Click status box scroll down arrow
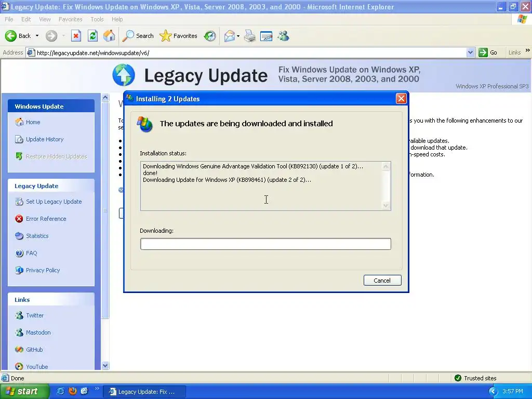This screenshot has width=532, height=399. (386, 205)
